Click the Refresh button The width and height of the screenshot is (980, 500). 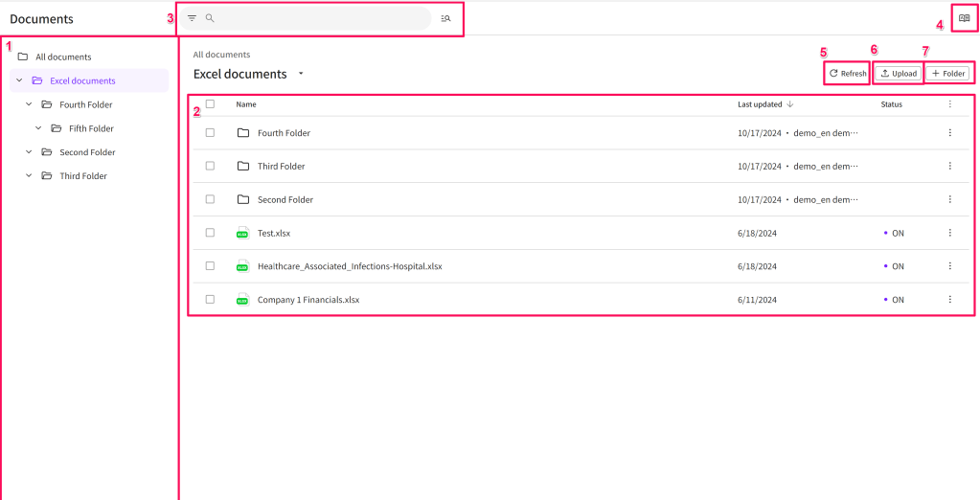click(847, 74)
